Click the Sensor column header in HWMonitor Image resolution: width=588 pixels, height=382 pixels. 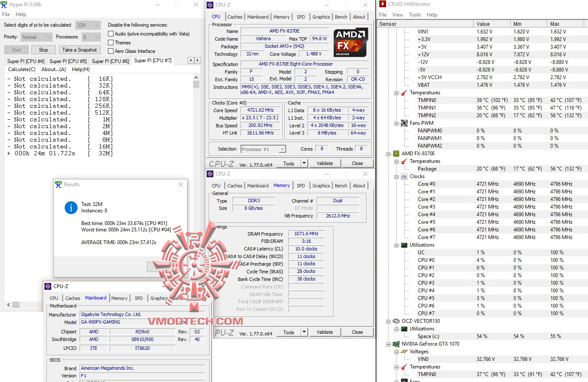[425, 24]
